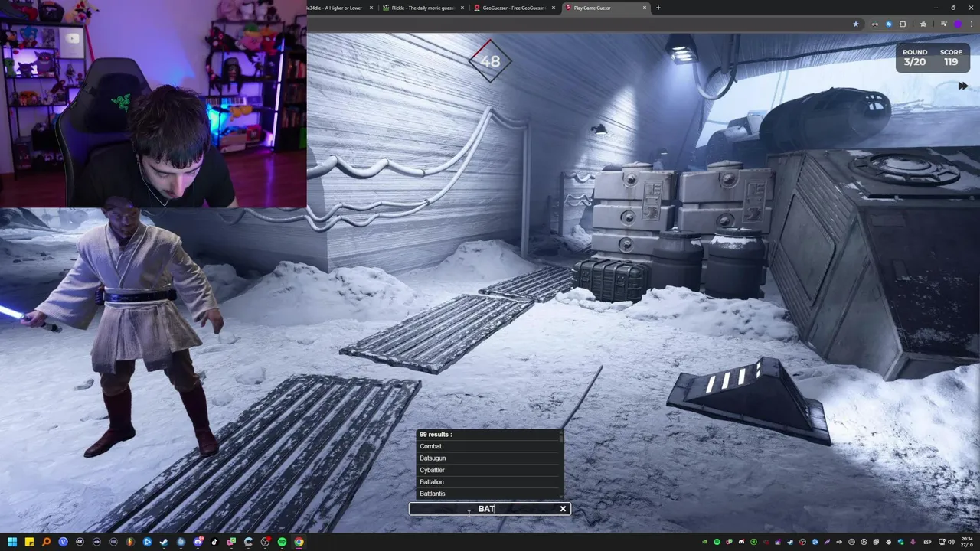Image resolution: width=980 pixels, height=551 pixels.
Task: Click the Discord system tray icon
Action: (742, 542)
